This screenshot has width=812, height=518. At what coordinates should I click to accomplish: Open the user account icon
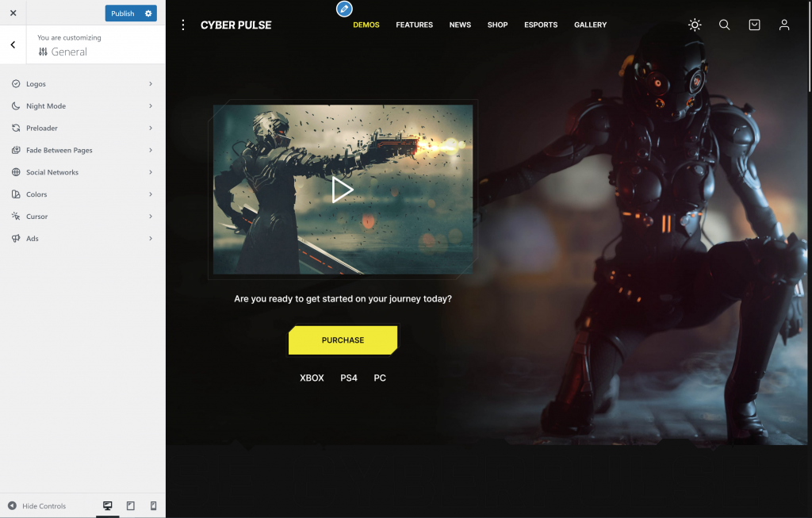784,25
